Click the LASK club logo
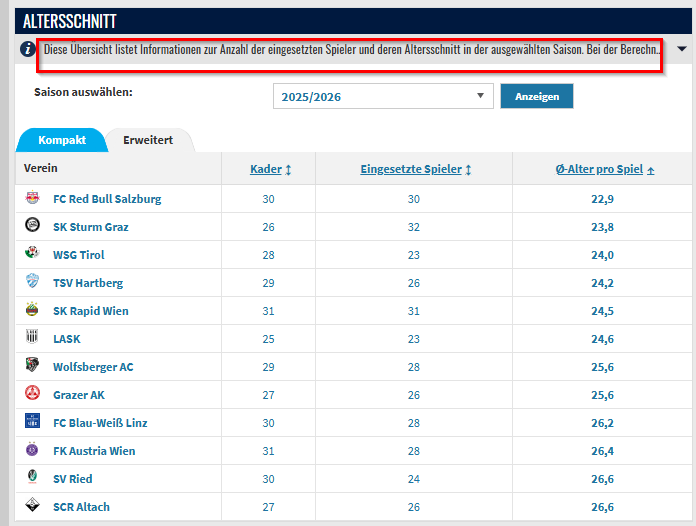The image size is (696, 526). pyautogui.click(x=32, y=338)
